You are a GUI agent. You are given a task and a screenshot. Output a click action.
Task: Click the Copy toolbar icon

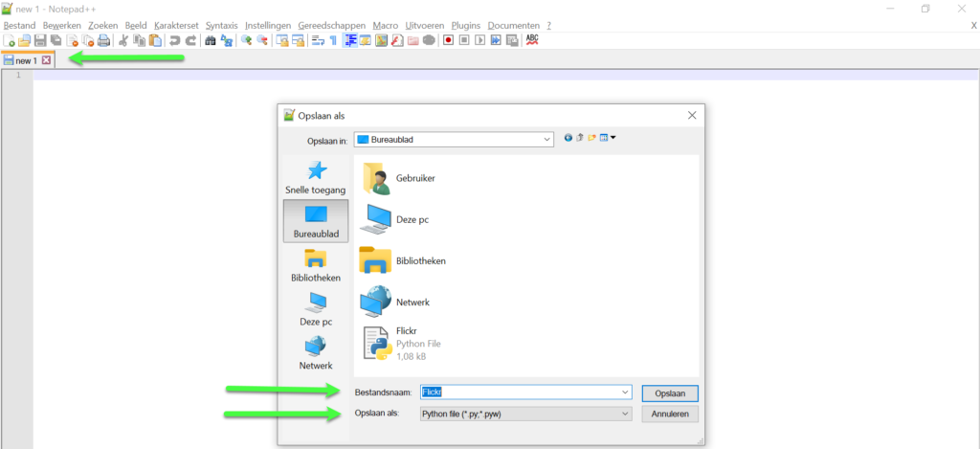point(139,40)
